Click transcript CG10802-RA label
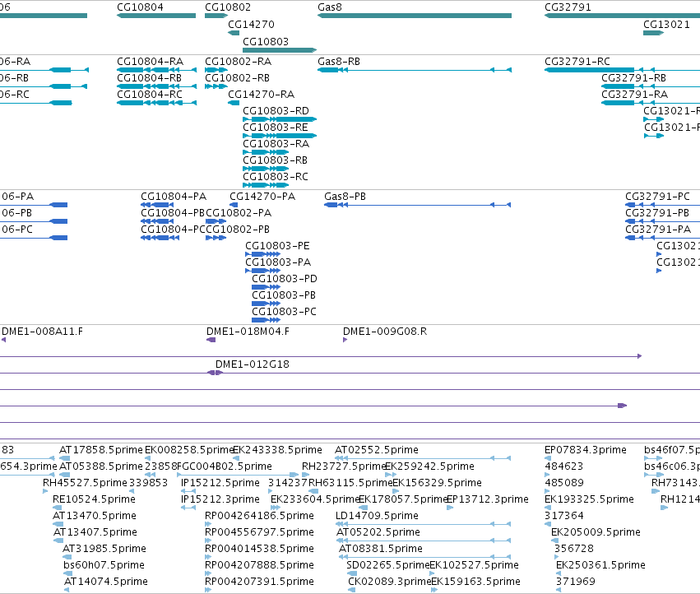The height and width of the screenshot is (594, 700). pos(238,61)
